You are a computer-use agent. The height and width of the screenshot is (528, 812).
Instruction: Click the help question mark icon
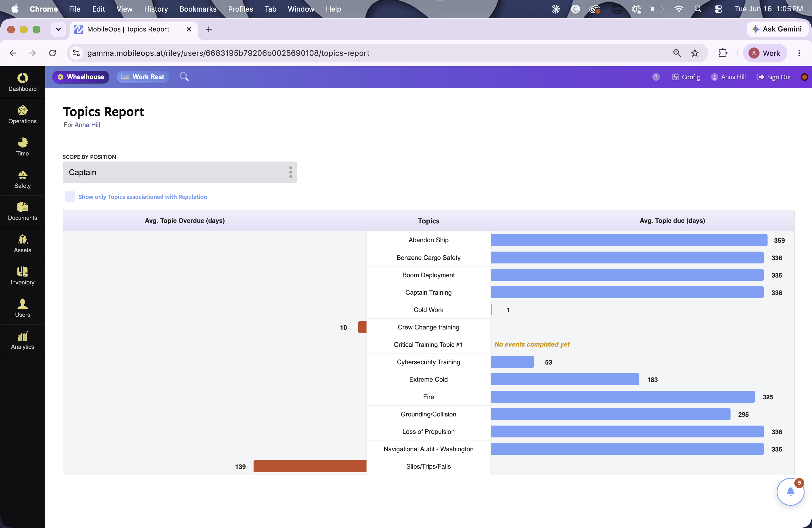tap(656, 77)
